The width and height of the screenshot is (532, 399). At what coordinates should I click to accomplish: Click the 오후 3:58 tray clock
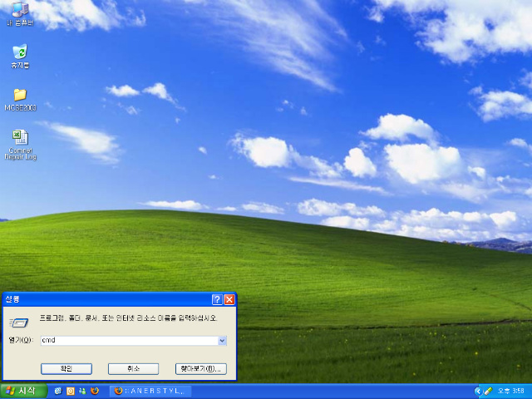click(x=511, y=392)
